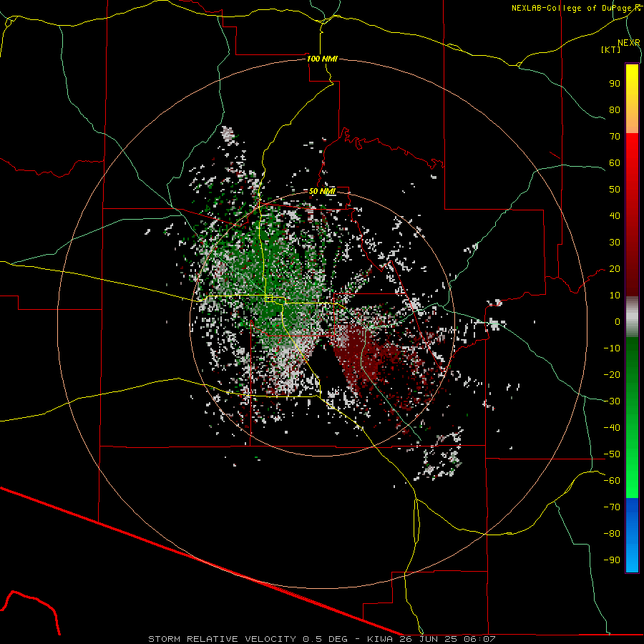Screen dimensions: 644x644
Task: Click the NEXR label above the color scale
Action: (629, 42)
